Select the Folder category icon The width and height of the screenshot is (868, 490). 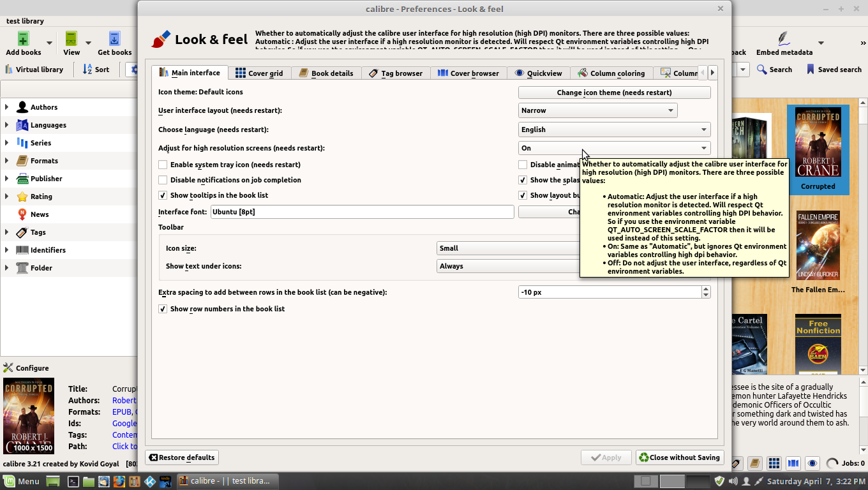(22, 268)
